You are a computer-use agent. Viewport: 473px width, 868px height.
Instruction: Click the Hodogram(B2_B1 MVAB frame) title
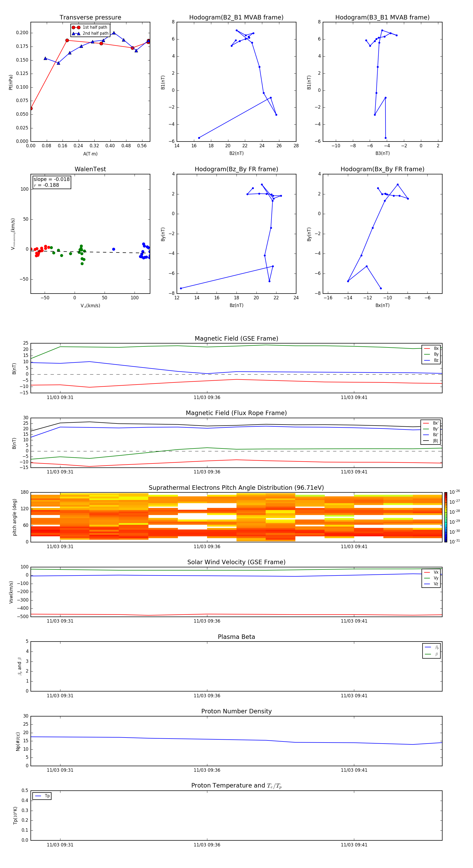click(236, 18)
